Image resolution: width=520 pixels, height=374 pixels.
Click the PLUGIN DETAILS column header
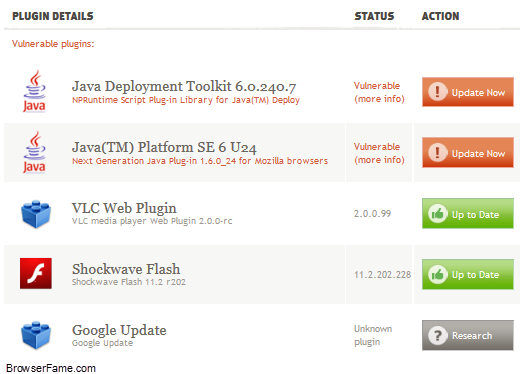click(53, 16)
